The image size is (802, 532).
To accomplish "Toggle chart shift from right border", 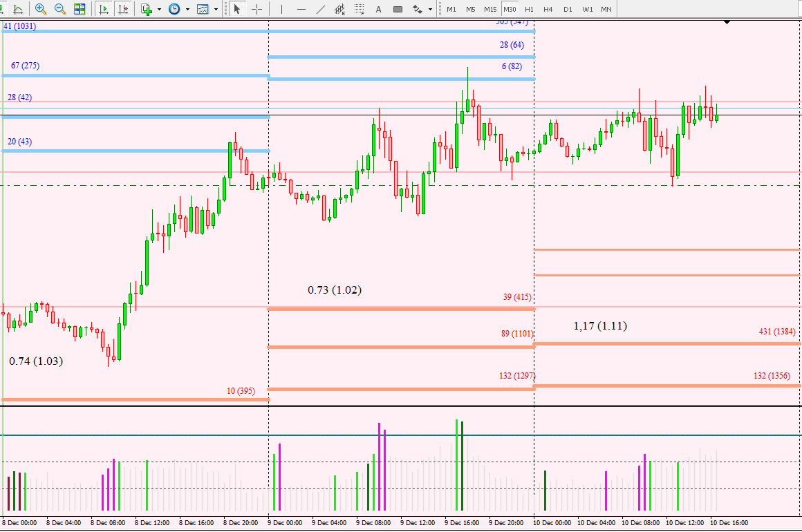I will [123, 9].
